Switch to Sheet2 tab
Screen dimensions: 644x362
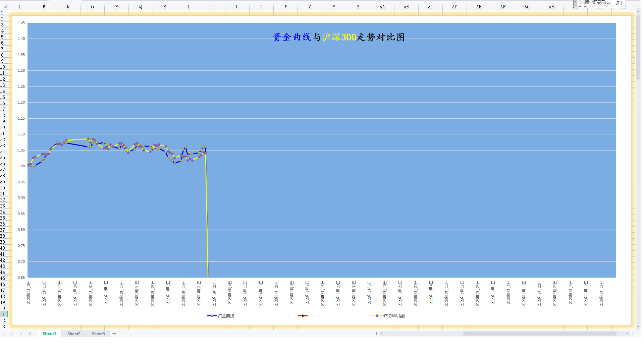(x=74, y=334)
